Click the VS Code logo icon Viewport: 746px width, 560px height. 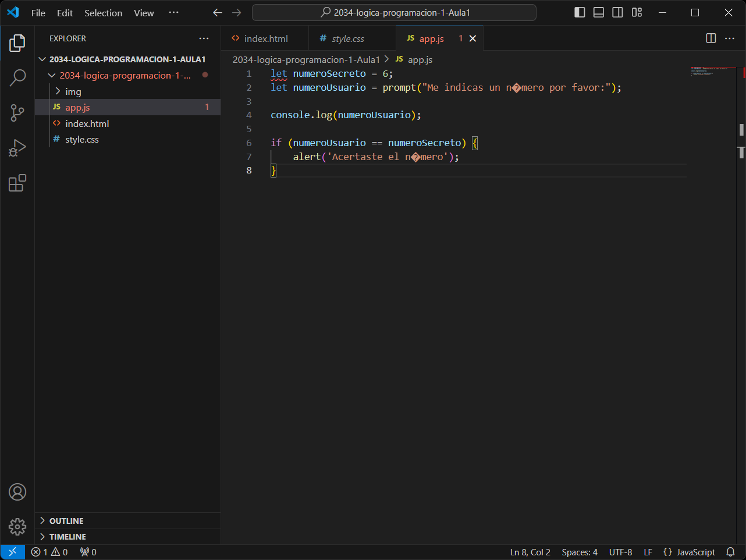13,12
